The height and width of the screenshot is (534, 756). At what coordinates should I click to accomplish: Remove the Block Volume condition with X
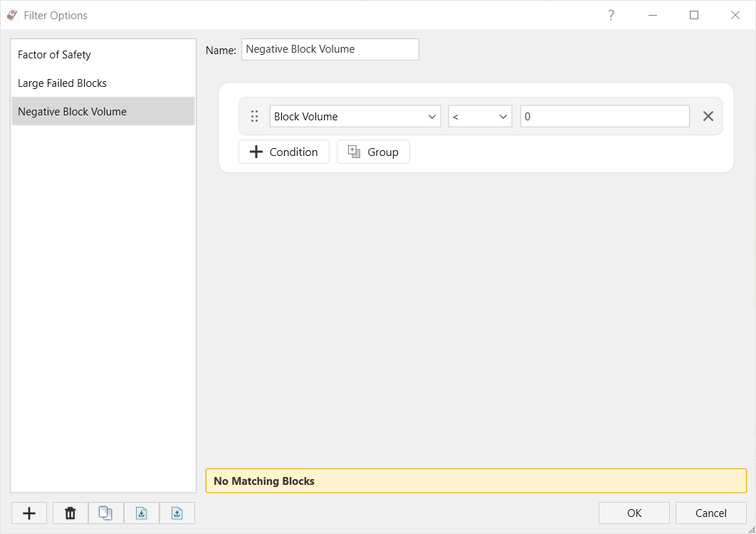point(708,116)
